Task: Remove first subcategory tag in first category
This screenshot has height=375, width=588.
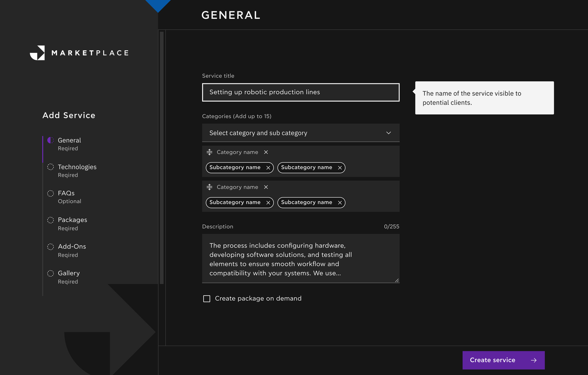Action: (268, 168)
